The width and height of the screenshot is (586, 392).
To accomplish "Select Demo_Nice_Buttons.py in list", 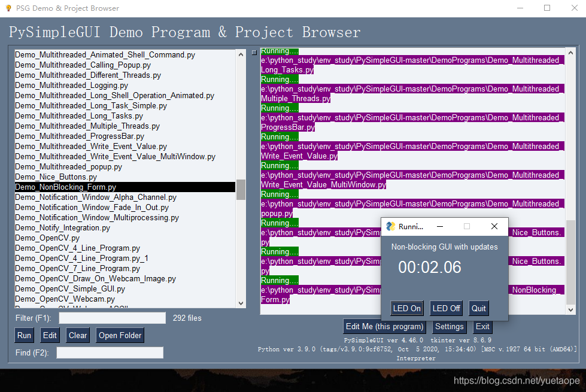I will 125,177.
